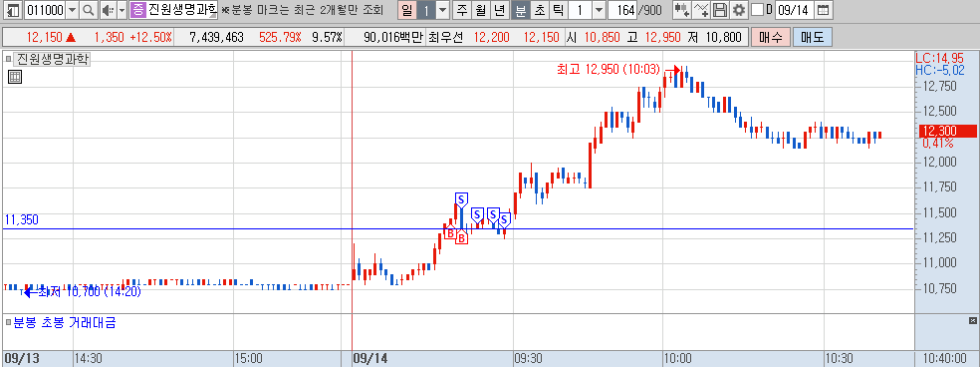This screenshot has height=367, width=980.
Task: Click the 09/14 date axis label
Action: click(370, 358)
